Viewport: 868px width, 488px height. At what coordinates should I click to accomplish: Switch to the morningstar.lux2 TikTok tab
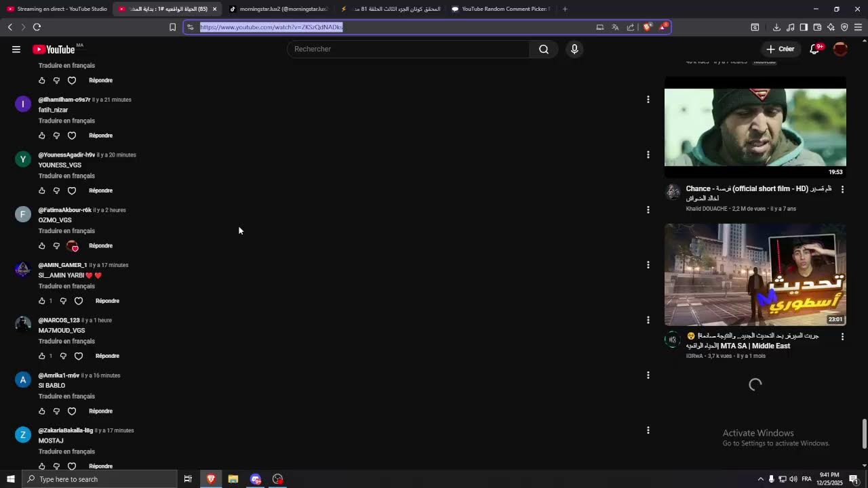click(279, 9)
